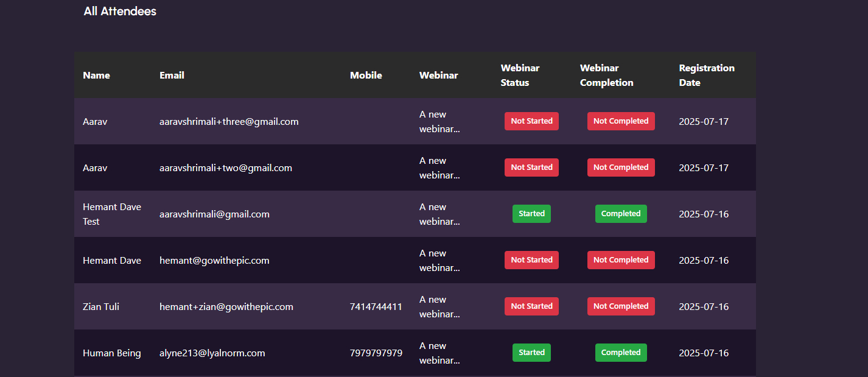Viewport: 868px width, 377px height.
Task: Click Not Started badge in Zian Tuli's row
Action: (531, 306)
